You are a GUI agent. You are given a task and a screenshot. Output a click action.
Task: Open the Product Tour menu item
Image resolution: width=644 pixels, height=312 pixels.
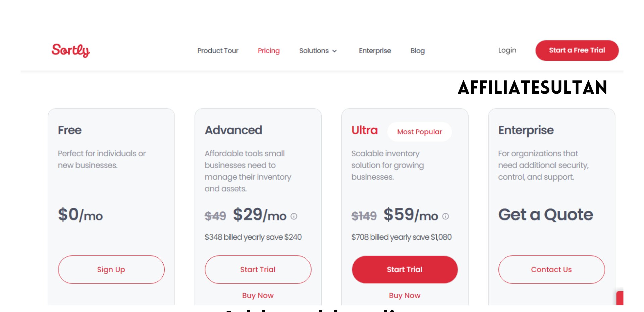tap(218, 51)
